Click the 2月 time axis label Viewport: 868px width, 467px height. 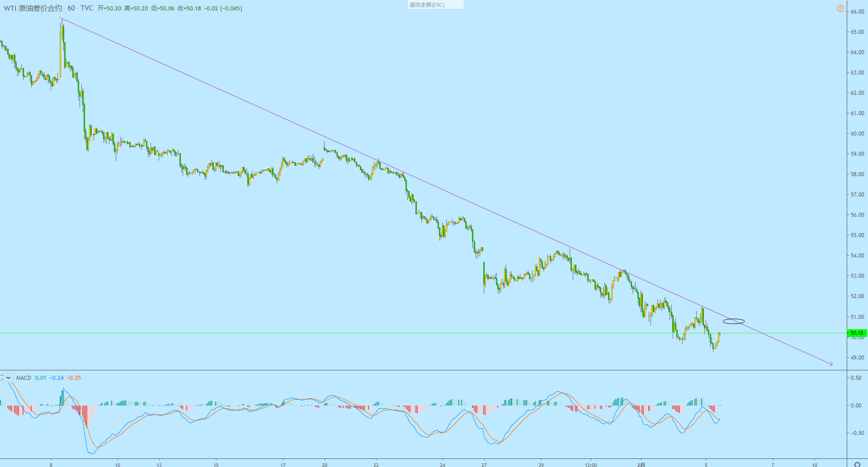[x=641, y=465]
